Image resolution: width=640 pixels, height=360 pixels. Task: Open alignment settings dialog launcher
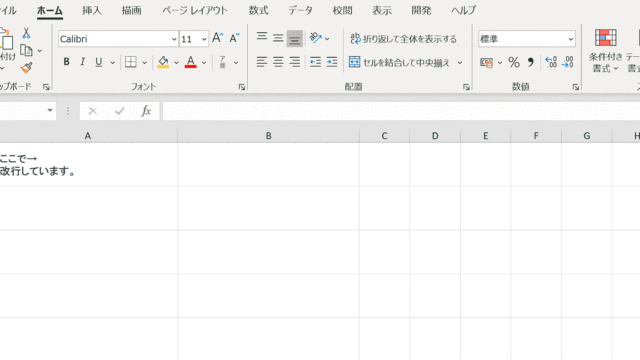click(467, 87)
